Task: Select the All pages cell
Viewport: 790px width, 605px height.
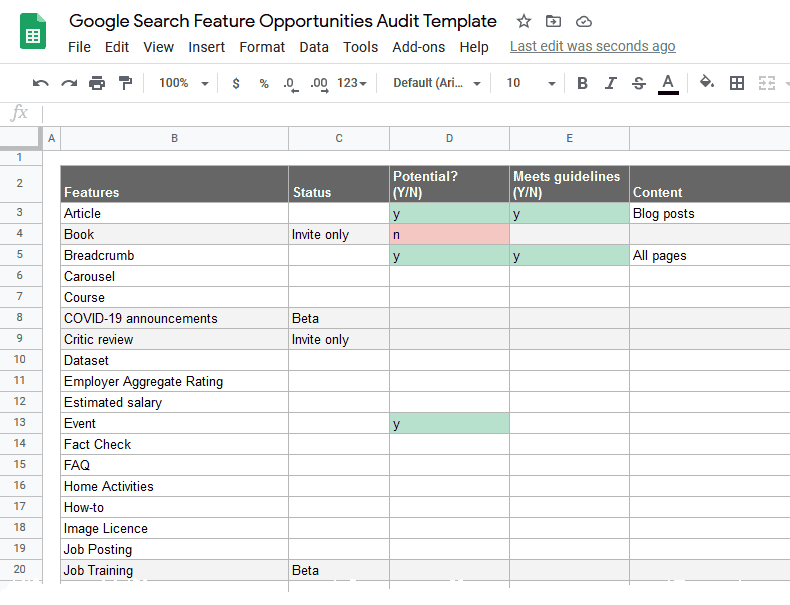Action: [x=710, y=255]
